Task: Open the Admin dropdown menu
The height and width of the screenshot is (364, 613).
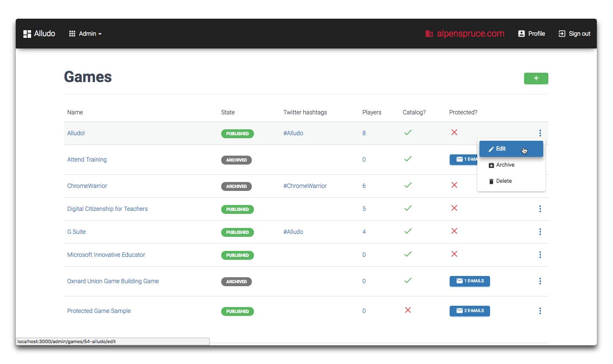Action: pyautogui.click(x=85, y=34)
